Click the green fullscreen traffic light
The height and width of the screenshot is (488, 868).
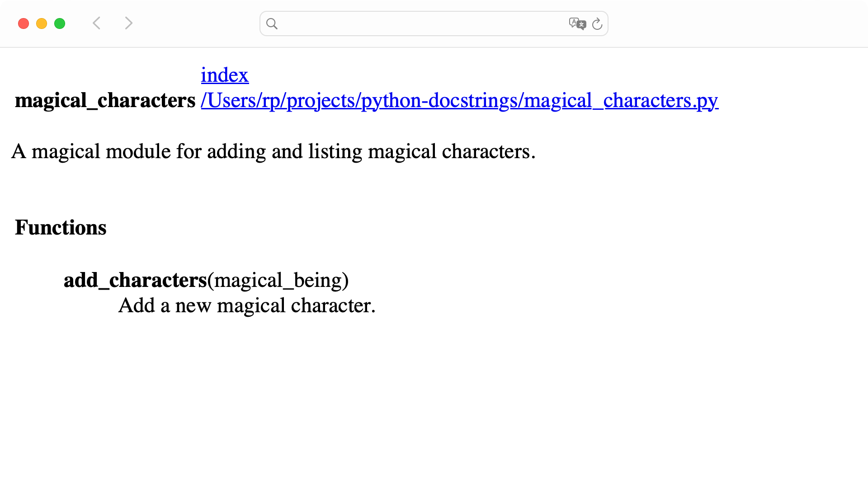pyautogui.click(x=60, y=23)
